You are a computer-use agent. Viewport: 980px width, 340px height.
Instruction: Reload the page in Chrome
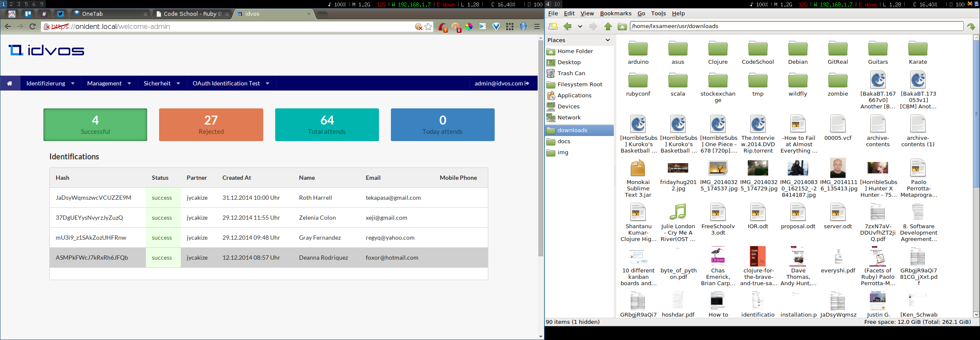click(x=32, y=26)
